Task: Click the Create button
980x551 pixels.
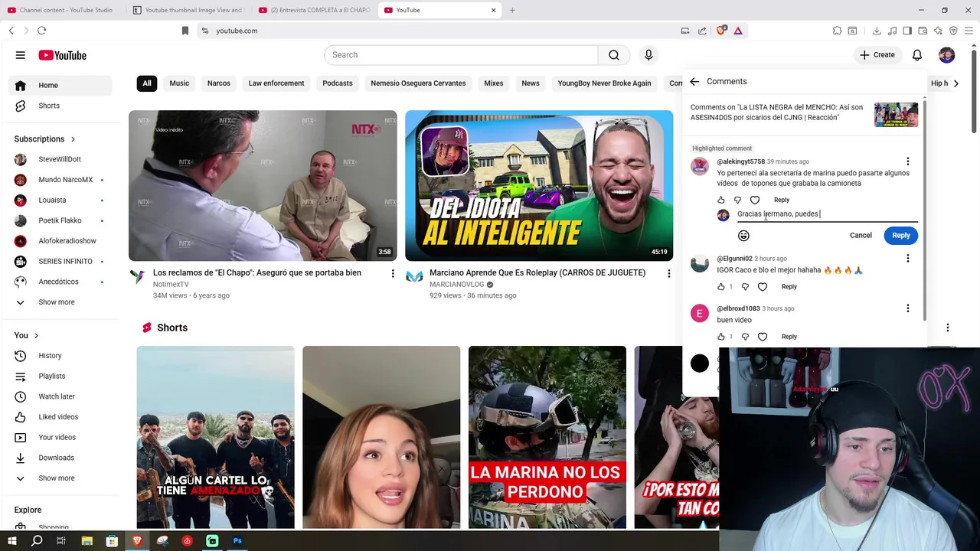Action: tap(877, 55)
